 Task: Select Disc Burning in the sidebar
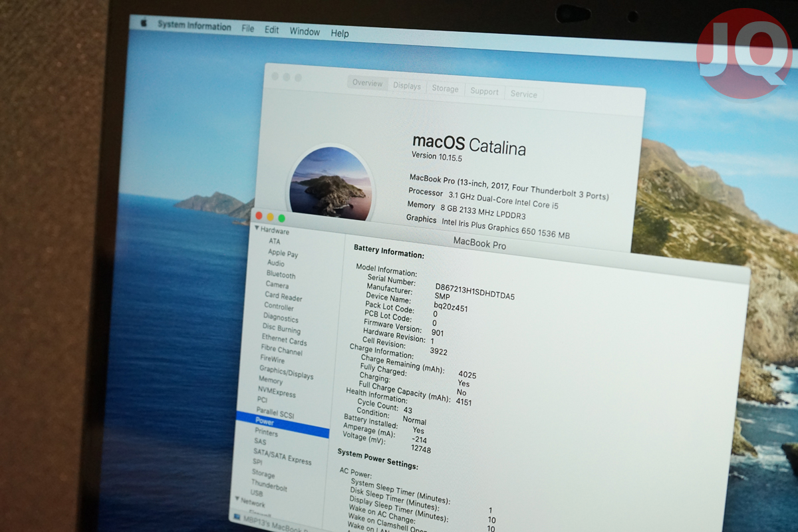click(281, 329)
